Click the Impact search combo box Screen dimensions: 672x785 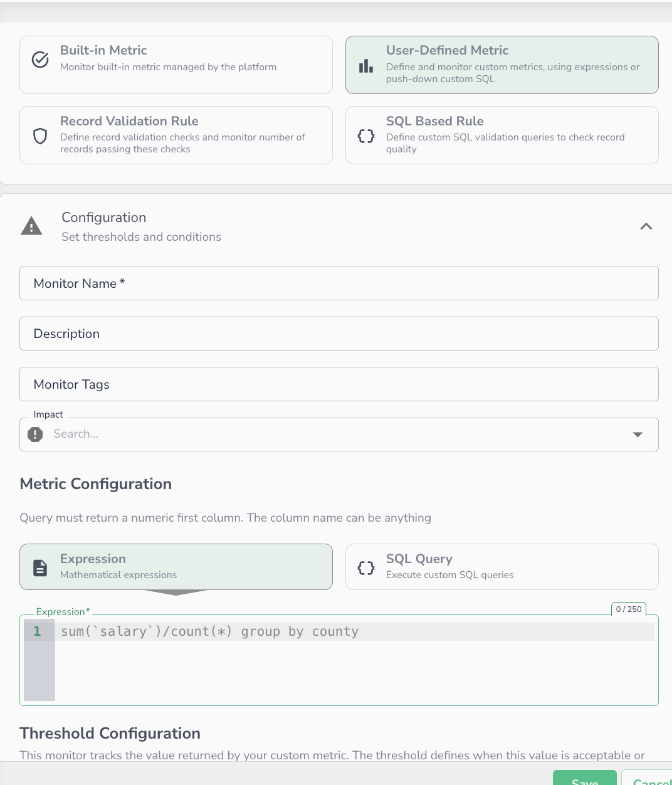tap(339, 435)
